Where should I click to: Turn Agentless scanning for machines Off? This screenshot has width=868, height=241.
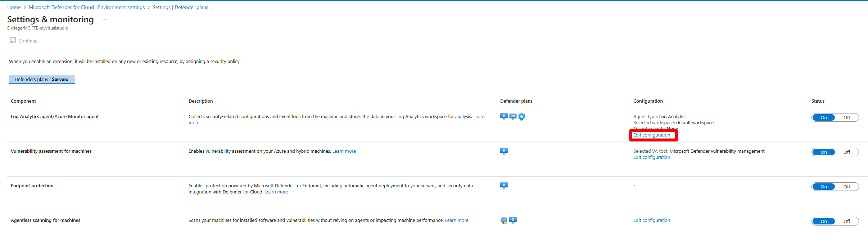847,221
